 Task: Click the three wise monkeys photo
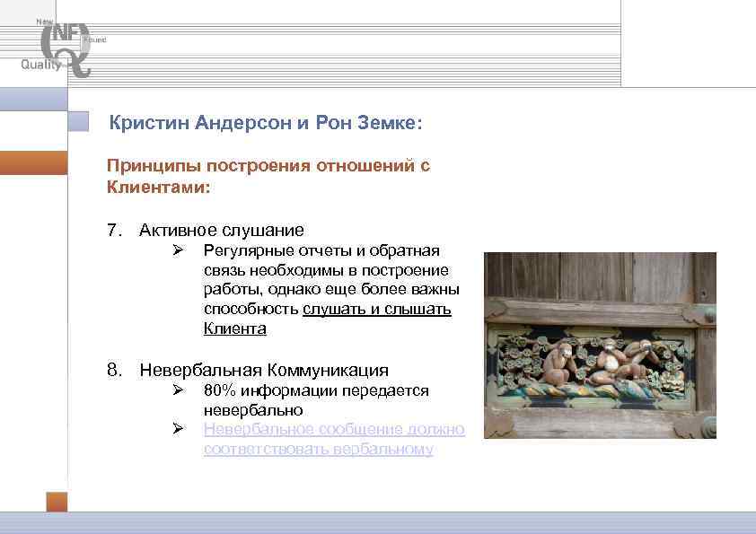[600, 345]
